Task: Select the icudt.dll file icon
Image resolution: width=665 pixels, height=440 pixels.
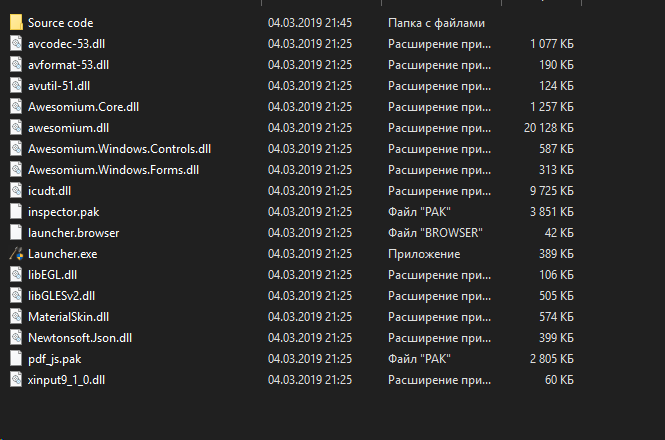Action: [x=16, y=191]
